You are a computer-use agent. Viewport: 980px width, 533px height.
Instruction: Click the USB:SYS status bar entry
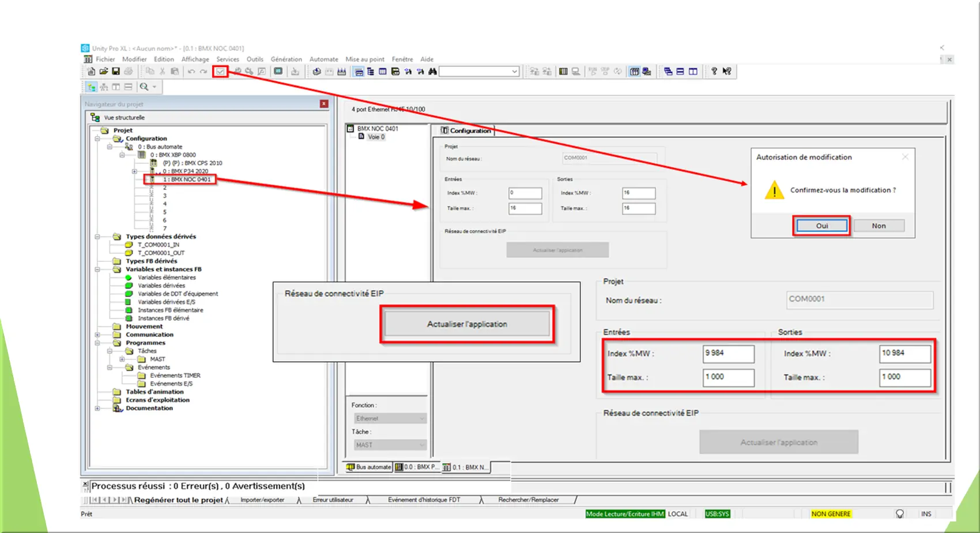pos(717,513)
